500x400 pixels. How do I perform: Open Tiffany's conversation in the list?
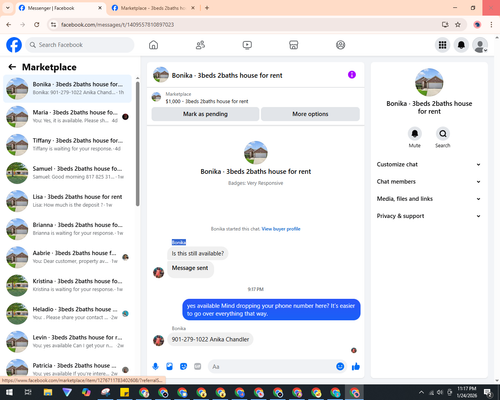67,145
